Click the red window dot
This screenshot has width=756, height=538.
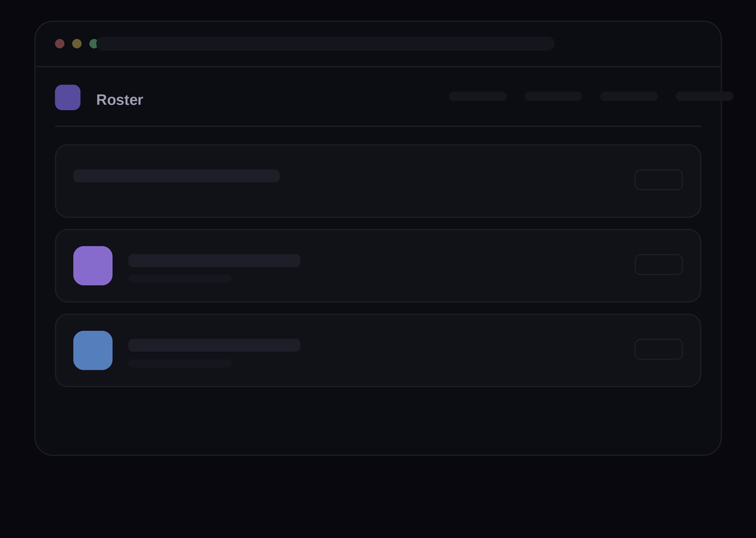click(x=60, y=43)
